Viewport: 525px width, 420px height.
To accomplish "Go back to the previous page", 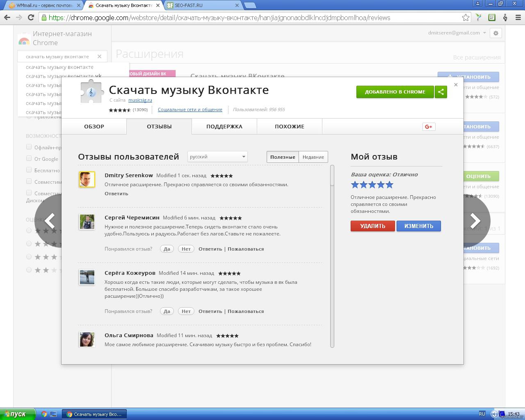I will [x=7, y=17].
